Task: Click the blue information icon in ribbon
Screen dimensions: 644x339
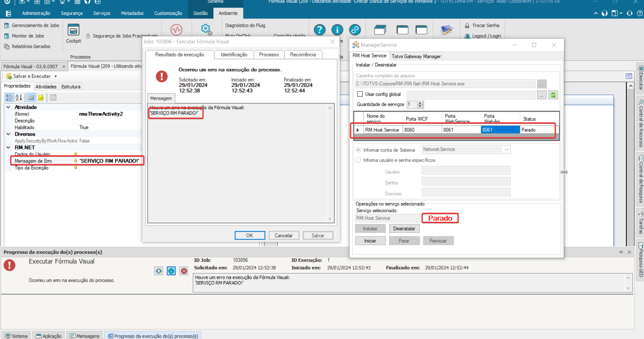Action: (337, 30)
